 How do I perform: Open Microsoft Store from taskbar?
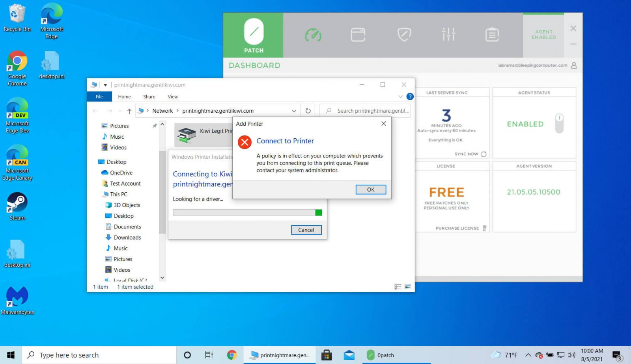coord(327,355)
